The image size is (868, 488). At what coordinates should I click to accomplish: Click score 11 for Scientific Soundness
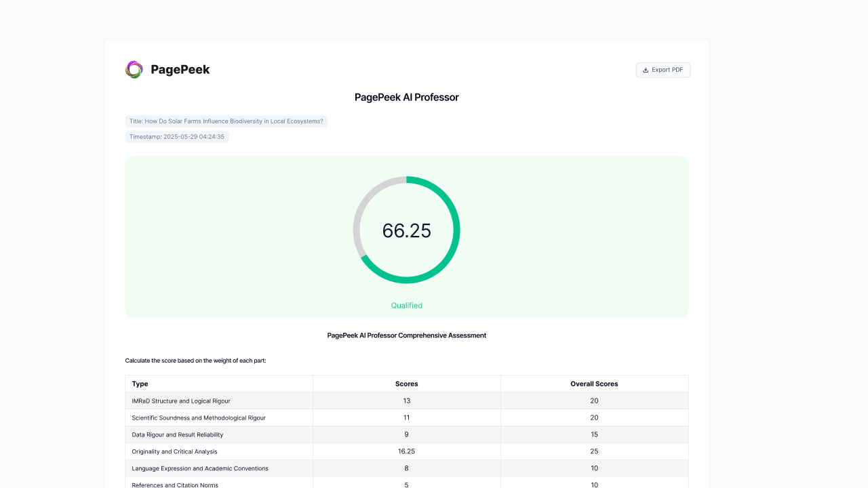point(407,418)
